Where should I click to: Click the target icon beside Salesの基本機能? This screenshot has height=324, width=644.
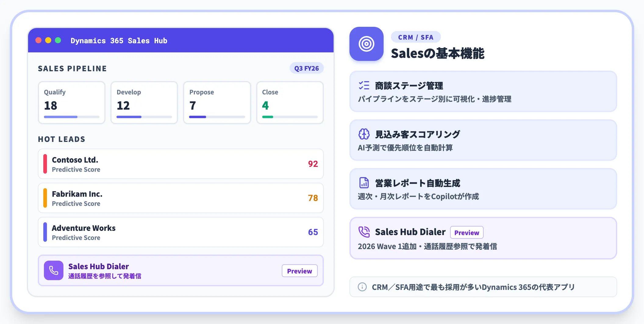tap(366, 44)
